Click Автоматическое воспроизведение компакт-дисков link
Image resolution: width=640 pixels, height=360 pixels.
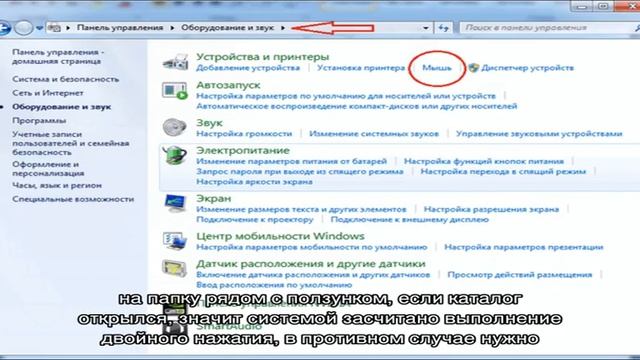coord(357,106)
